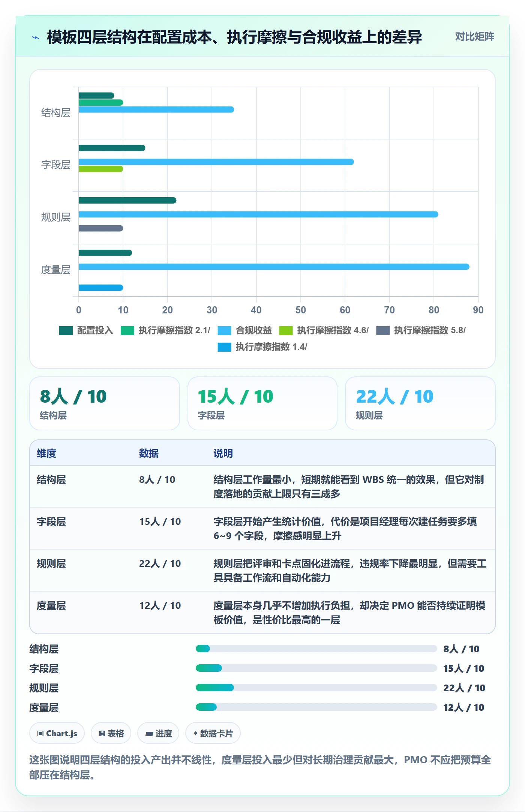The width and height of the screenshot is (525, 812).
Task: Toggle the 合规收益 legend item
Action: [x=244, y=331]
